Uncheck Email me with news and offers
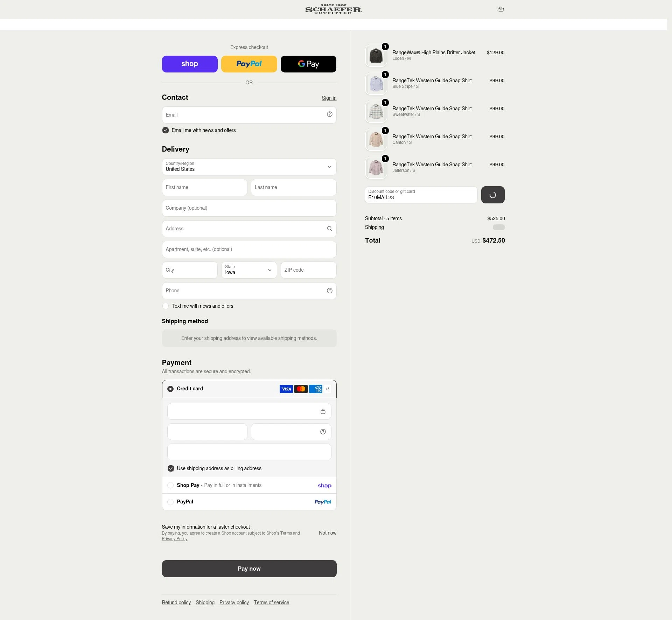 (166, 130)
